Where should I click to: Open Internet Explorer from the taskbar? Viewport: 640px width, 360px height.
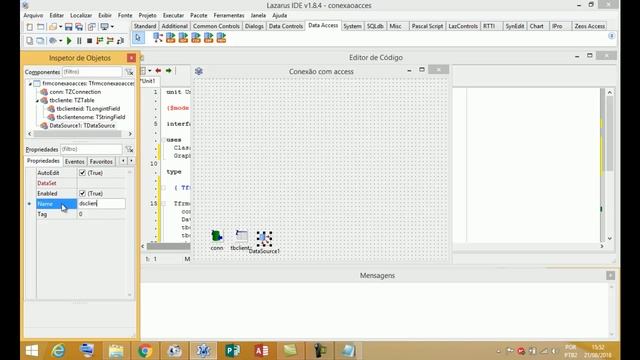pyautogui.click(x=58, y=351)
